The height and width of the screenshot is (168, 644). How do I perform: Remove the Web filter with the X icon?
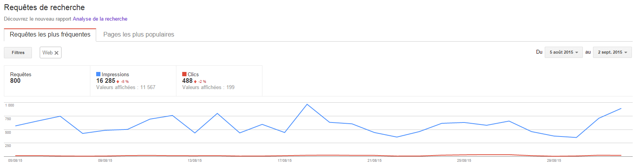[56, 53]
